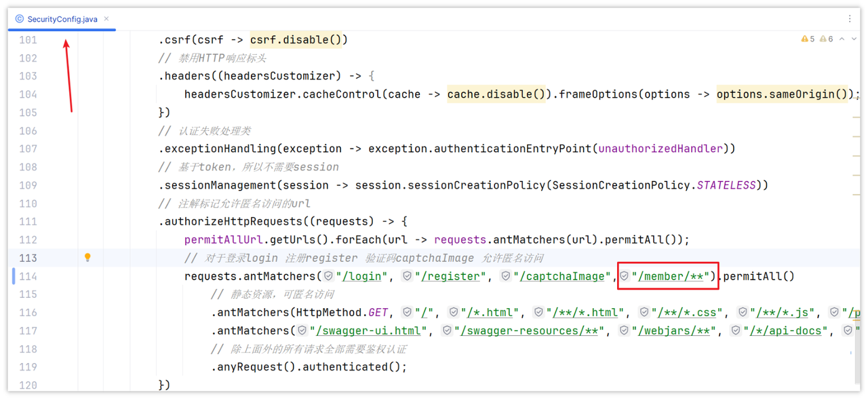
Task: Open the "/swagger-resources/**" URL reference
Action: click(x=531, y=330)
